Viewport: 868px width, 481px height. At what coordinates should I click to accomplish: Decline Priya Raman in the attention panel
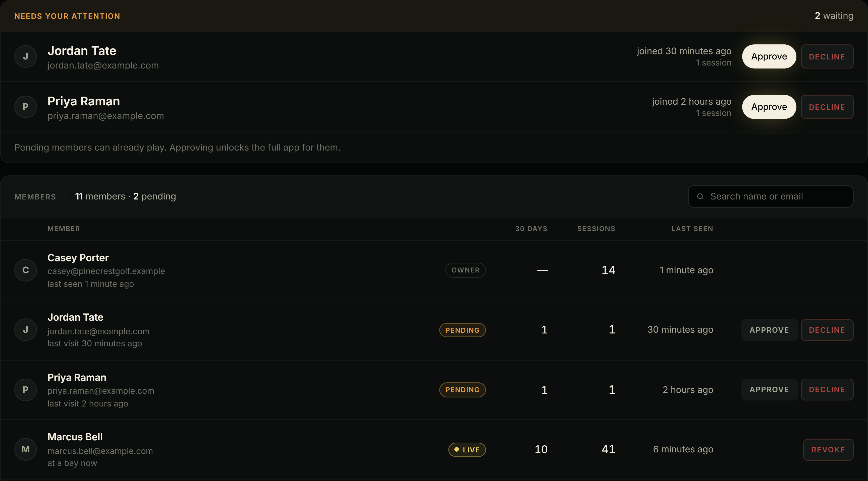coord(827,107)
